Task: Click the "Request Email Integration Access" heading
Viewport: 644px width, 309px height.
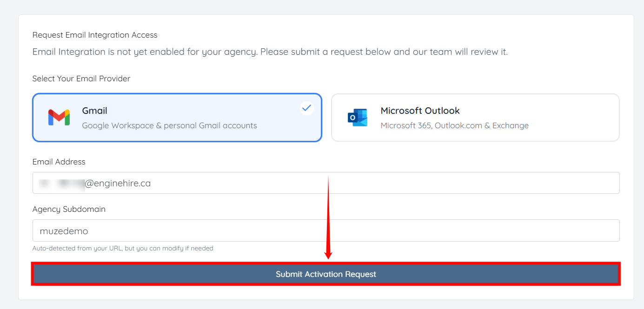Action: [x=95, y=35]
